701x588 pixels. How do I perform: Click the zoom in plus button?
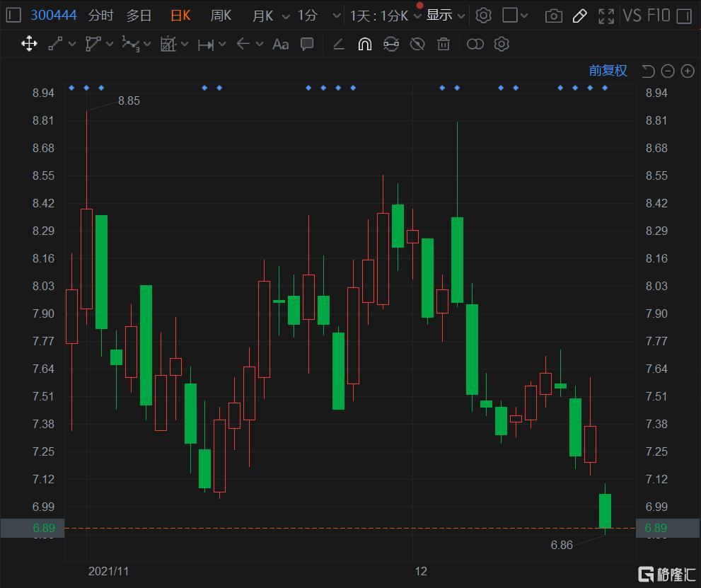pyautogui.click(x=687, y=71)
